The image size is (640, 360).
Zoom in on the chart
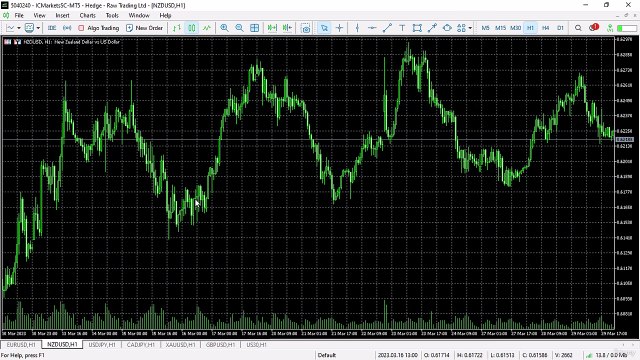point(224,28)
